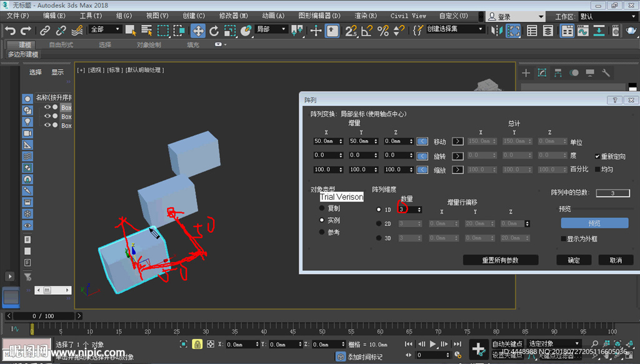Click the Rectangular Selection Region icon
The image size is (640, 364).
coord(163,31)
